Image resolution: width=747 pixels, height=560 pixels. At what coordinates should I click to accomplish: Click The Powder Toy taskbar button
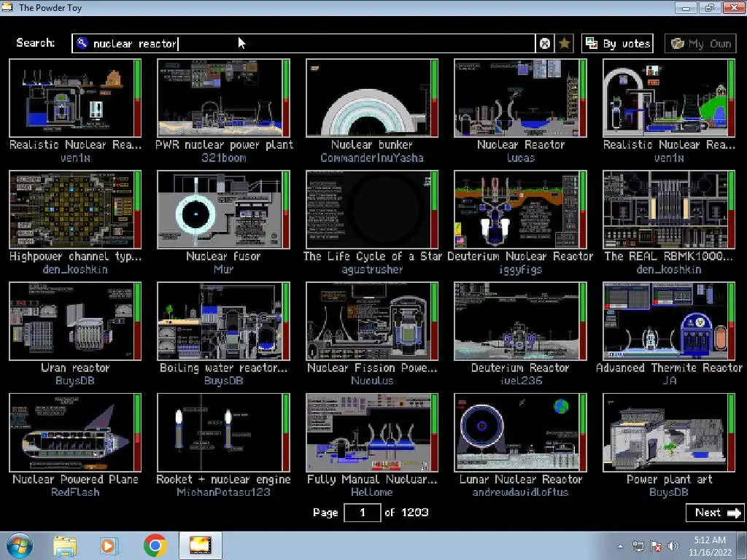point(200,545)
